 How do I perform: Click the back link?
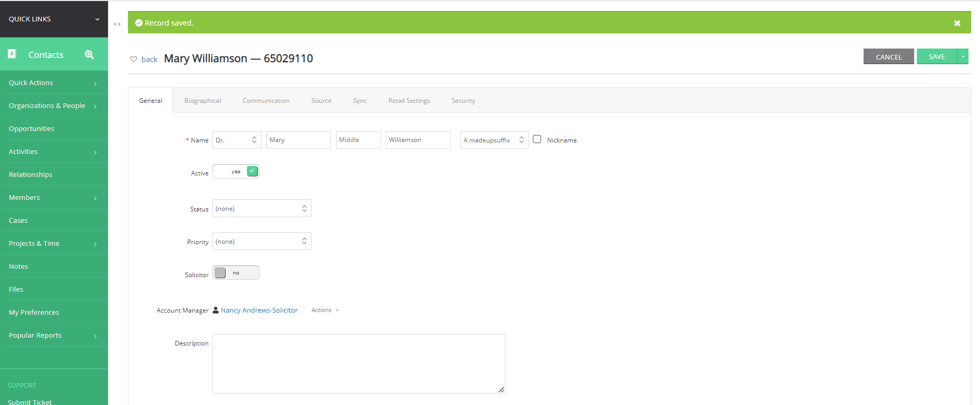(x=149, y=59)
